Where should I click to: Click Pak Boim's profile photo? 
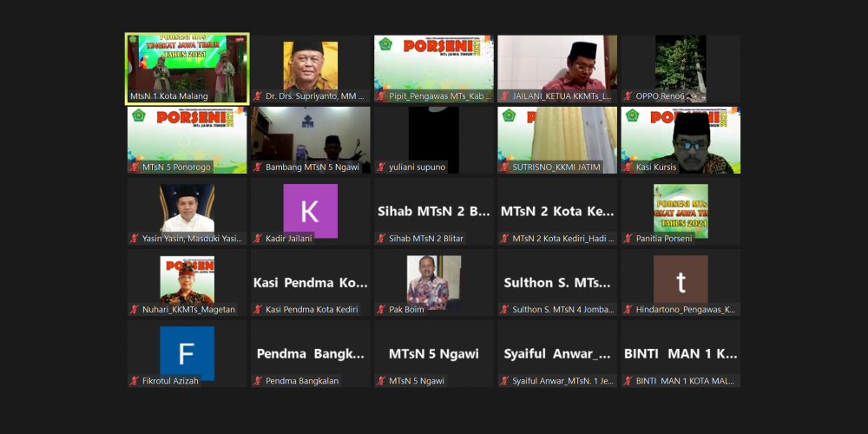(x=434, y=281)
